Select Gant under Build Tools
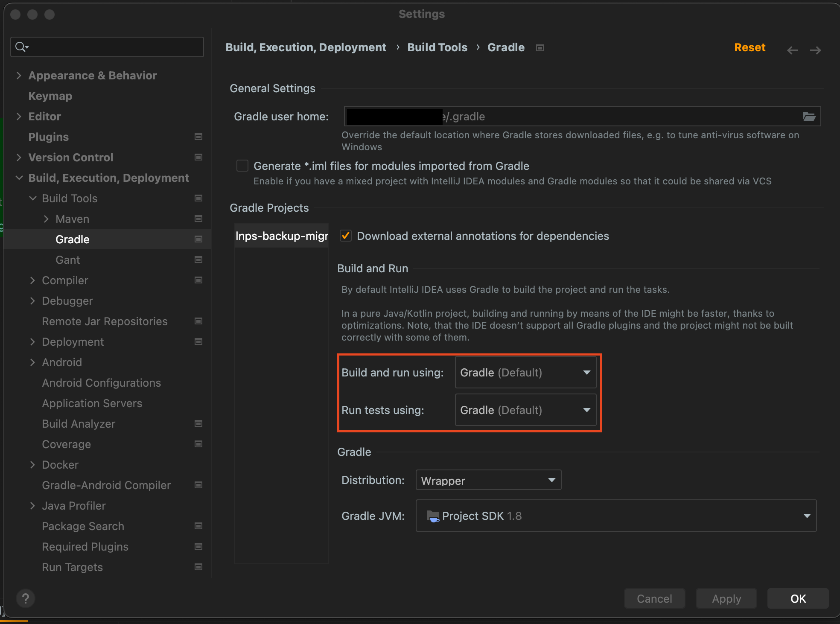The height and width of the screenshot is (624, 840). coord(67,260)
